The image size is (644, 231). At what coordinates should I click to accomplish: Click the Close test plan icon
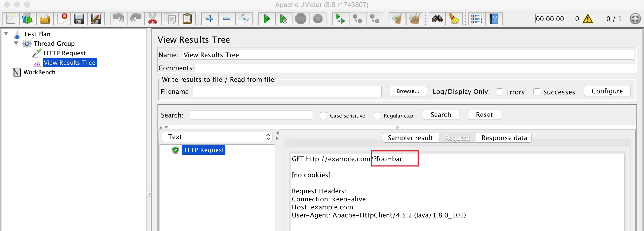tap(62, 19)
